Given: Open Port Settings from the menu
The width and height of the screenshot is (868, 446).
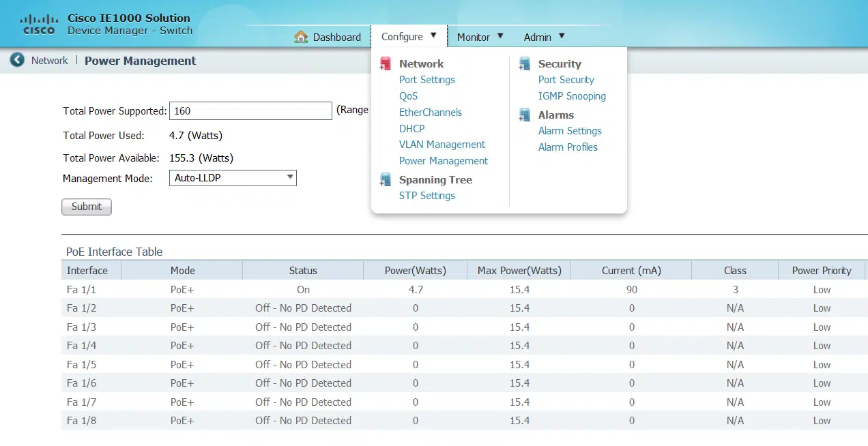Looking at the screenshot, I should click(427, 80).
